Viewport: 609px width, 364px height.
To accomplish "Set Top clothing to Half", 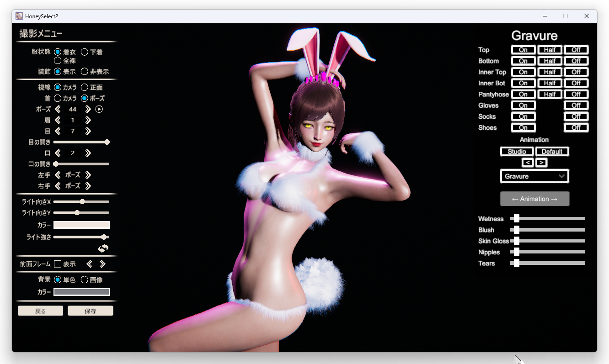I will click(x=550, y=50).
